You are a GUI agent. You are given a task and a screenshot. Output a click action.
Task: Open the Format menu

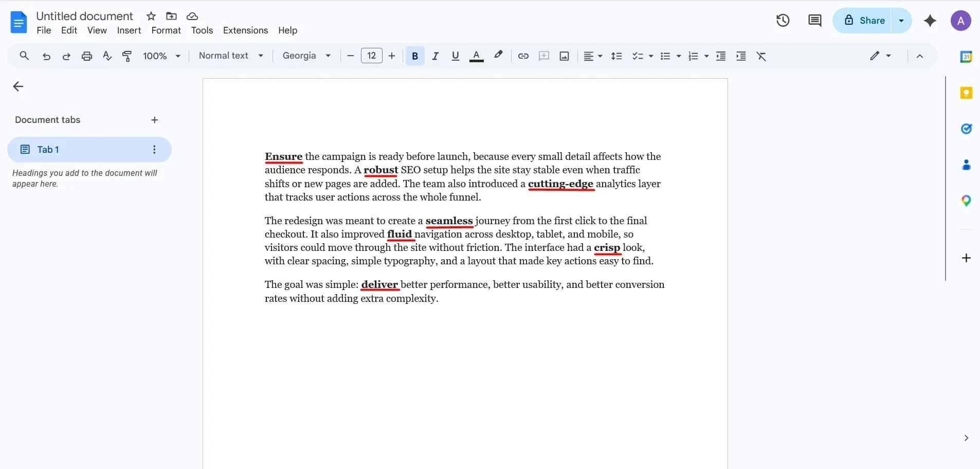pos(166,30)
